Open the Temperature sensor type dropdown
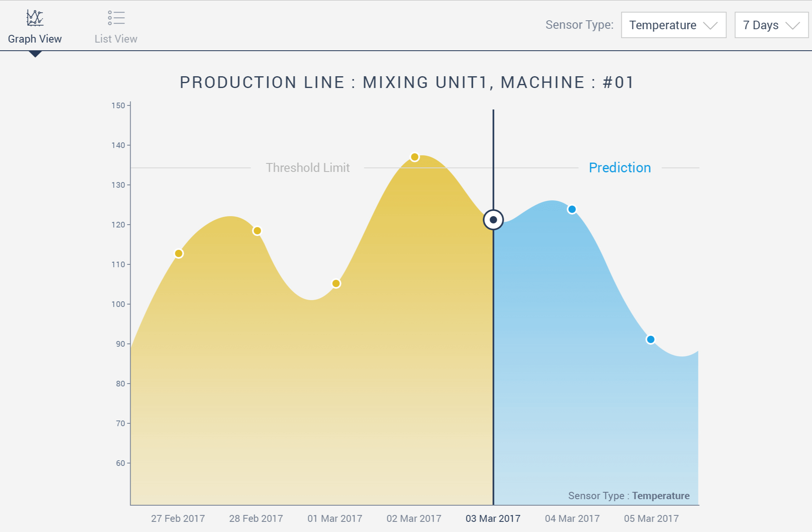 coord(674,25)
